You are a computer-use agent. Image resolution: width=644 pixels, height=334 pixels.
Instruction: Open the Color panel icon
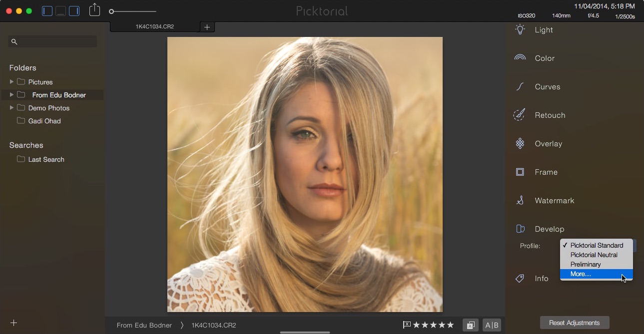point(520,58)
